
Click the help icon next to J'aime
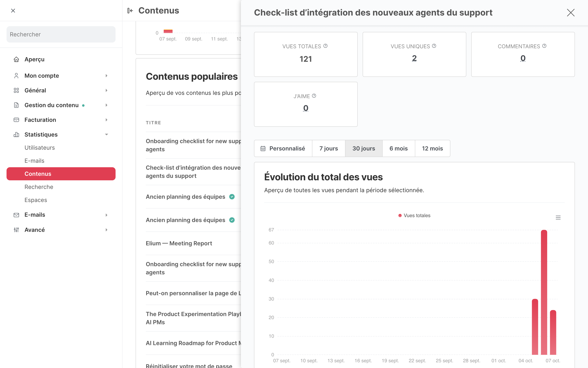[x=314, y=96]
